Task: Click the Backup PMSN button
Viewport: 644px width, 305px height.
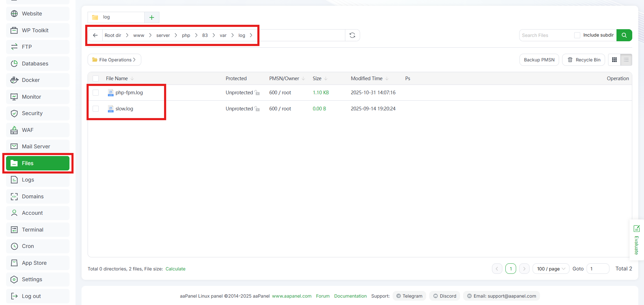Action: (x=539, y=60)
